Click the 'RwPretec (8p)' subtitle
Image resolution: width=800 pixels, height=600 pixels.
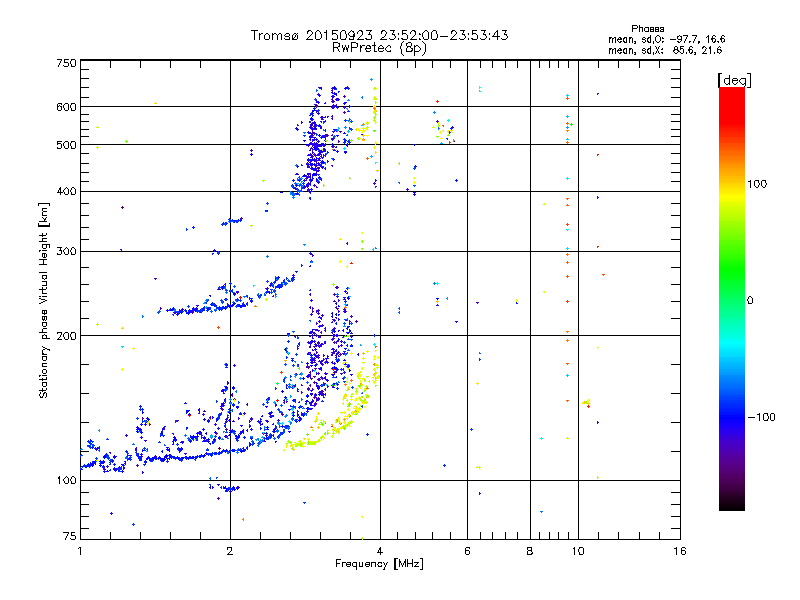pos(379,48)
